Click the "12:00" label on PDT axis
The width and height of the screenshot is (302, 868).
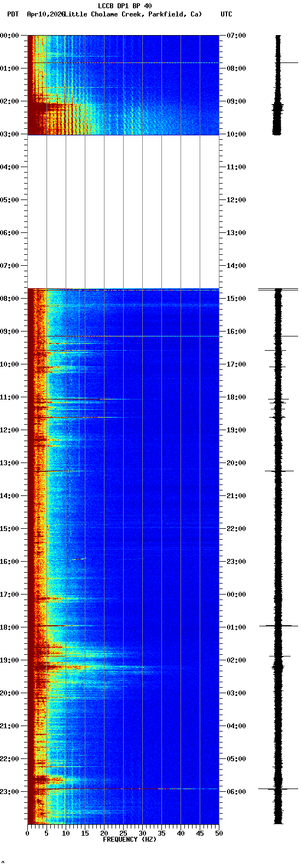coord(9,430)
